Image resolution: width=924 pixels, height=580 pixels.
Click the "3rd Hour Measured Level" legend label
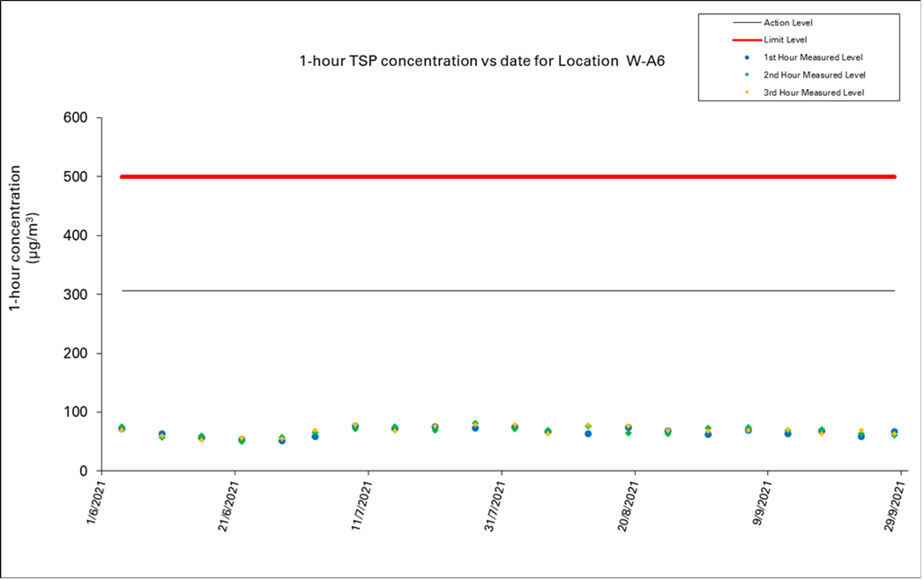(x=812, y=93)
